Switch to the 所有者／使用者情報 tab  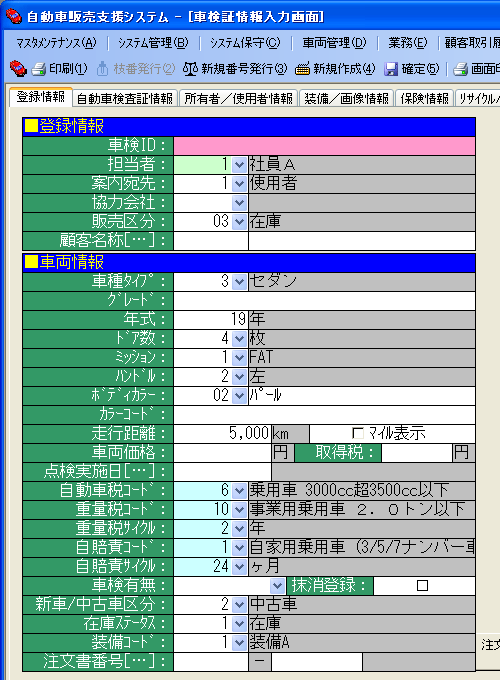coord(239,98)
